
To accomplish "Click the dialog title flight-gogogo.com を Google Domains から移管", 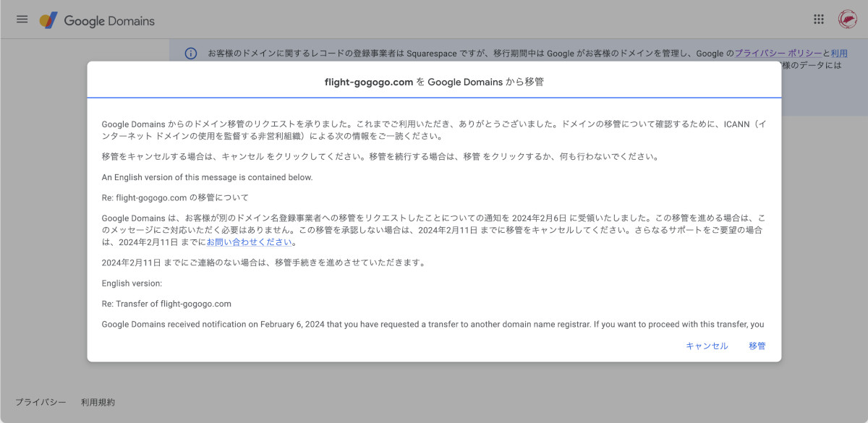I will tap(434, 82).
